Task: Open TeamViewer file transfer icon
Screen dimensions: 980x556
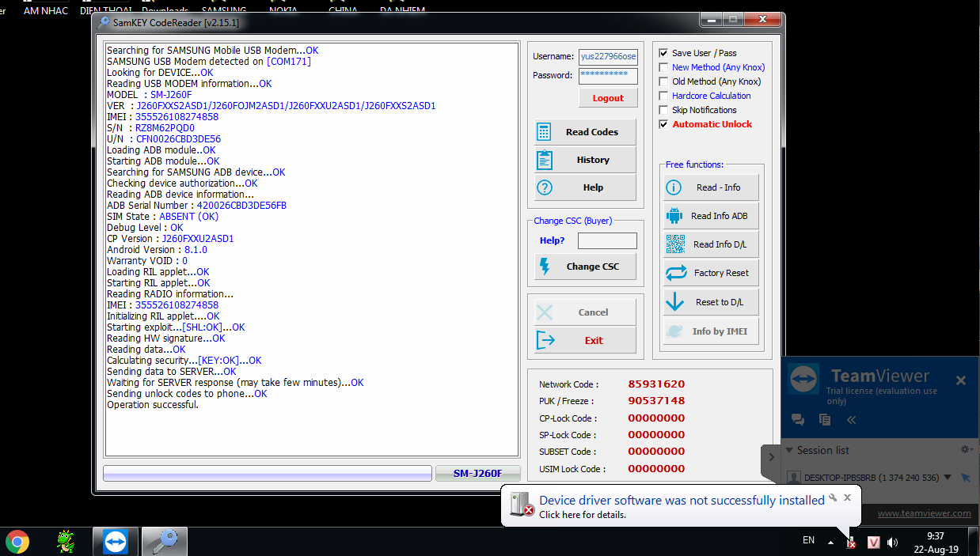Action: (825, 420)
